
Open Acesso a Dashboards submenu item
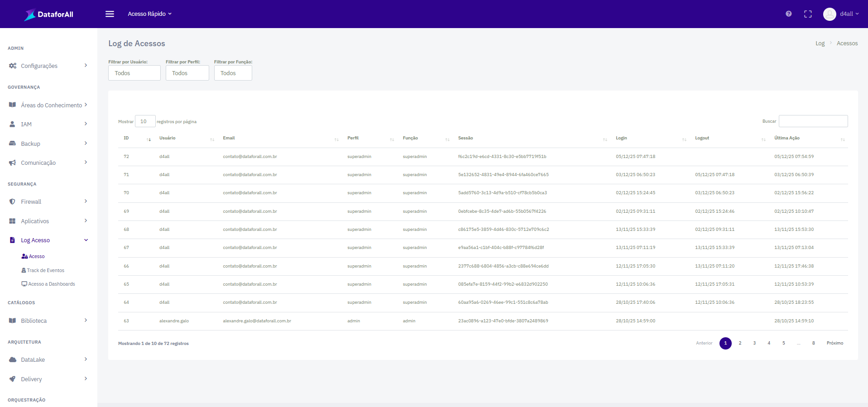click(51, 284)
